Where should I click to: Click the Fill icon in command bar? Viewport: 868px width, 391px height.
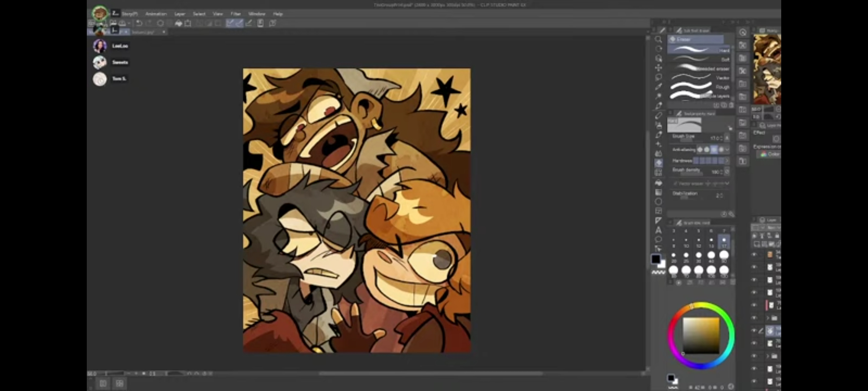(x=178, y=23)
